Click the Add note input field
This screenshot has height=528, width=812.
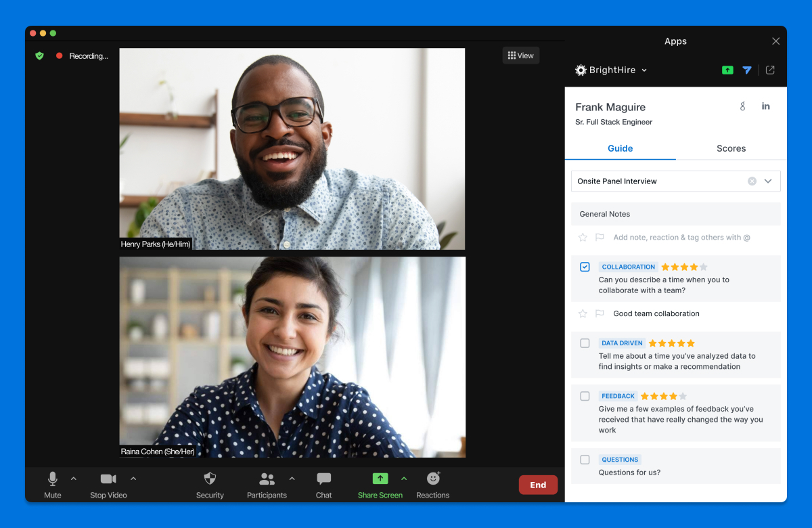pyautogui.click(x=681, y=238)
